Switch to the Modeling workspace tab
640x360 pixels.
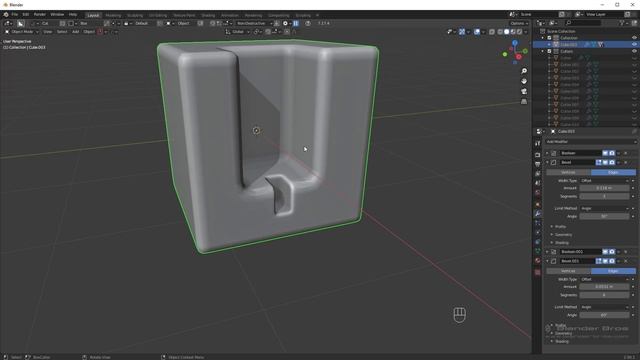point(113,15)
